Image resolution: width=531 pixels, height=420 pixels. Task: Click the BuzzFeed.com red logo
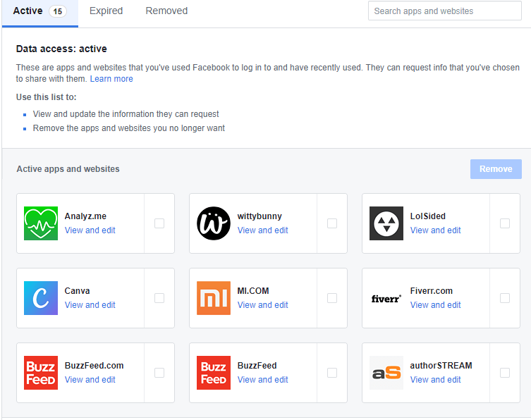(x=41, y=373)
